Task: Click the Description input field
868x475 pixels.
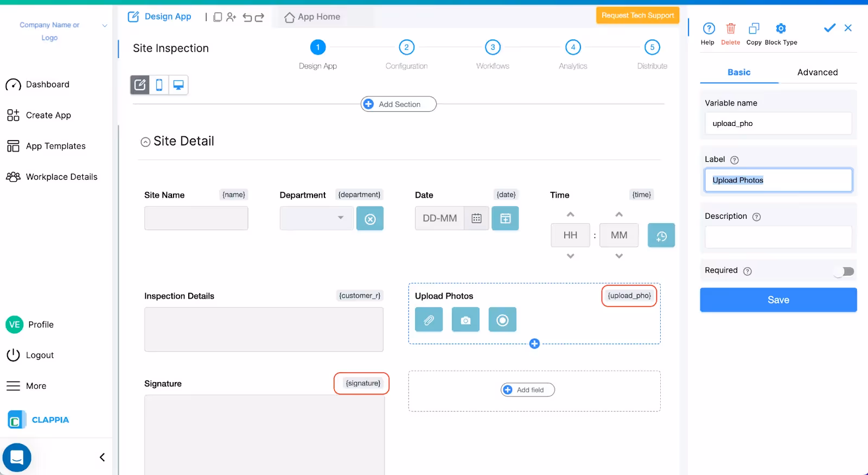Action: tap(778, 237)
